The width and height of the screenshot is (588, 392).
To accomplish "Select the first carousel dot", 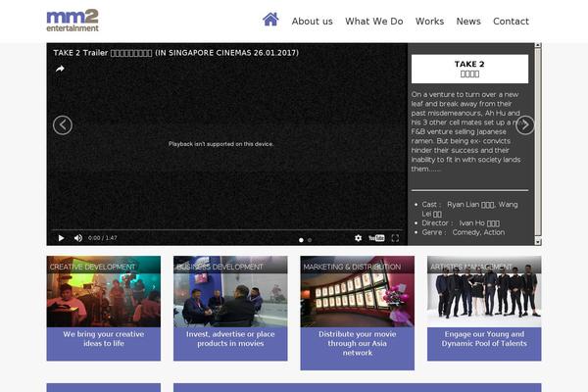I will click(301, 240).
